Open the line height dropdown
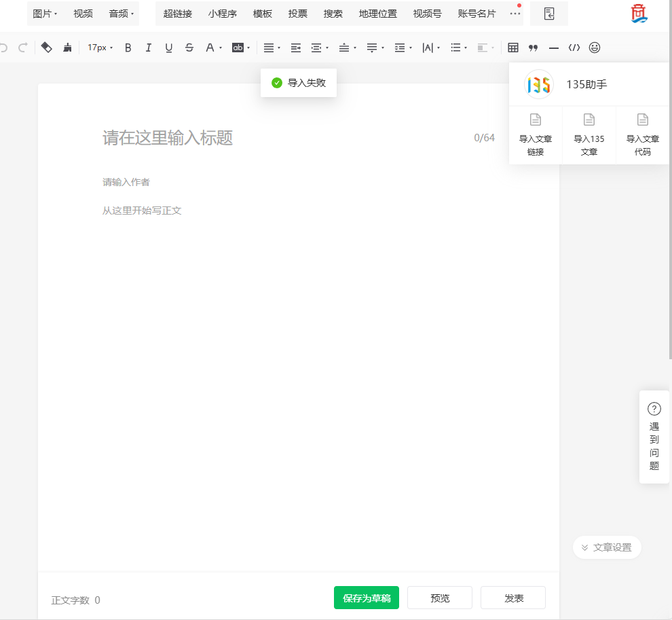This screenshot has width=672, height=620. click(403, 48)
